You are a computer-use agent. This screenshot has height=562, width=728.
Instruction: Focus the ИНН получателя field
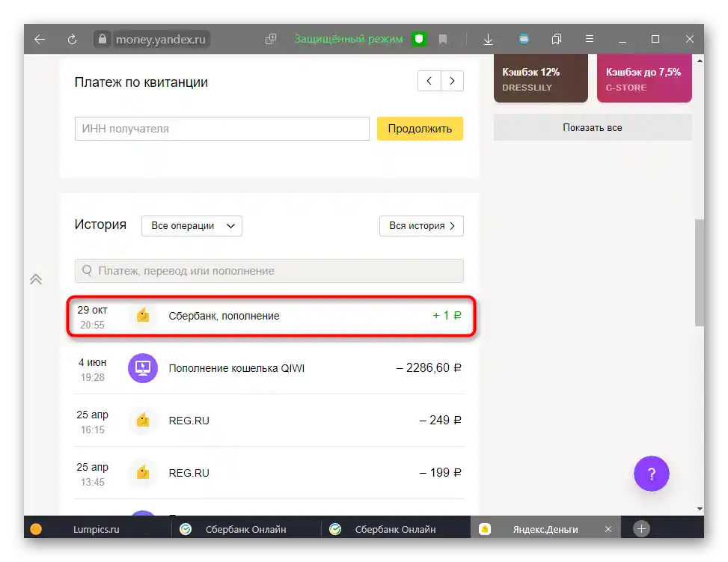click(x=222, y=129)
